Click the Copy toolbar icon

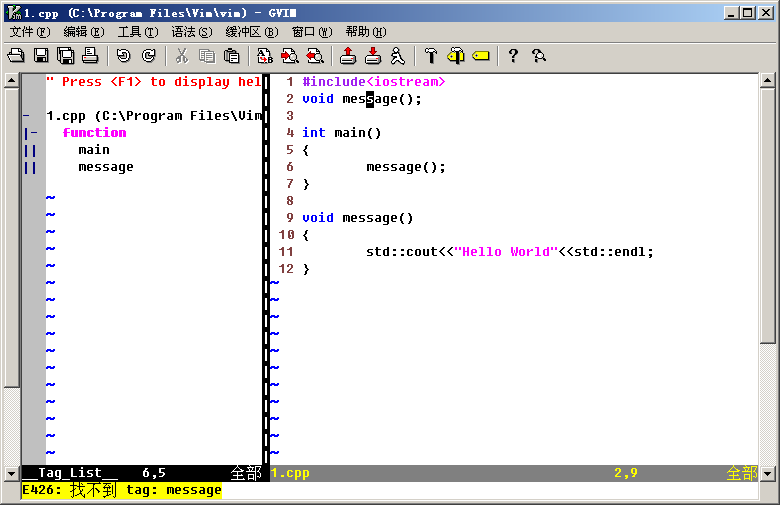(206, 55)
